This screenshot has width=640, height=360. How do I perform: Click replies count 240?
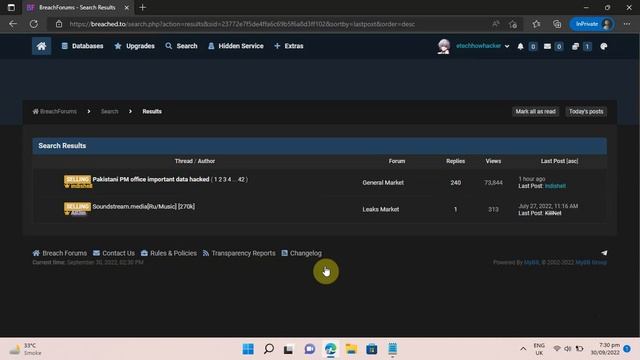(x=456, y=182)
